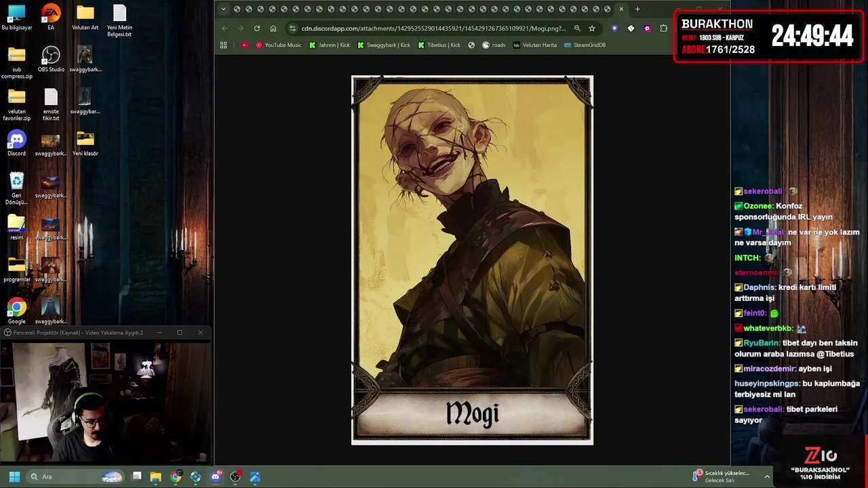Open the resim folder on the desktop

[x=17, y=228]
